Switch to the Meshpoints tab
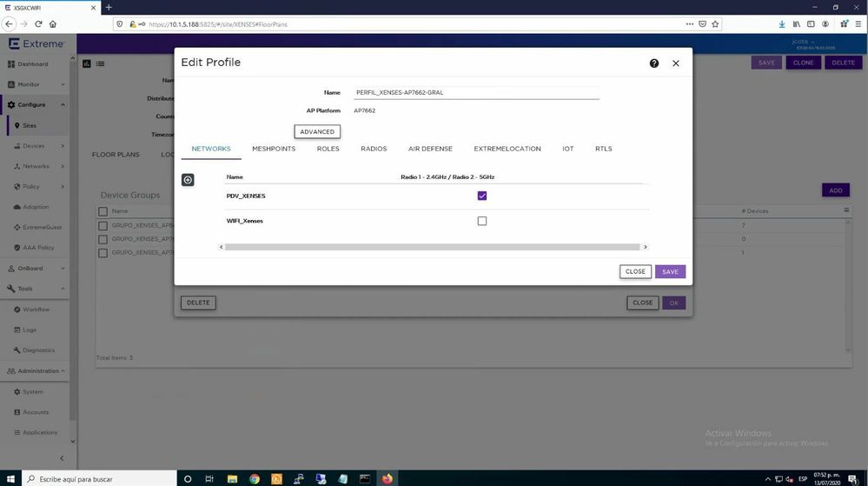The width and height of the screenshot is (868, 486). [x=274, y=149]
